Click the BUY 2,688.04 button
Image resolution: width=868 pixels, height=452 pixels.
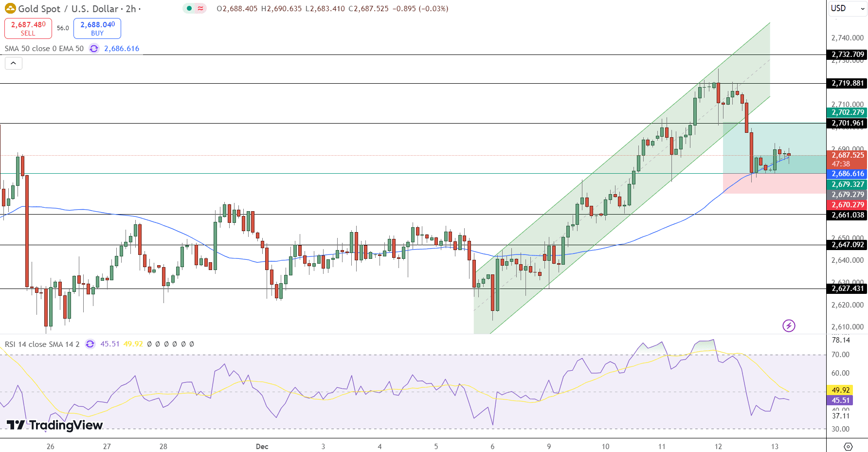click(97, 28)
